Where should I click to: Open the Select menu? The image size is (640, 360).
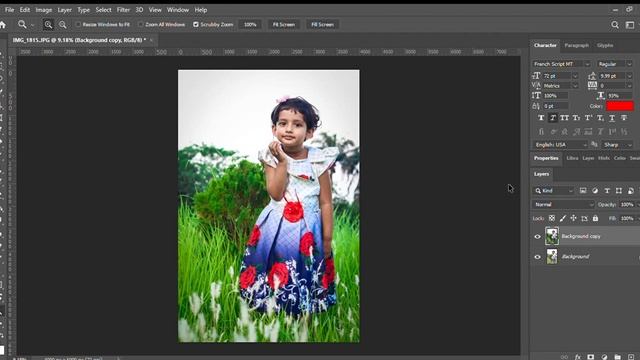click(x=103, y=10)
